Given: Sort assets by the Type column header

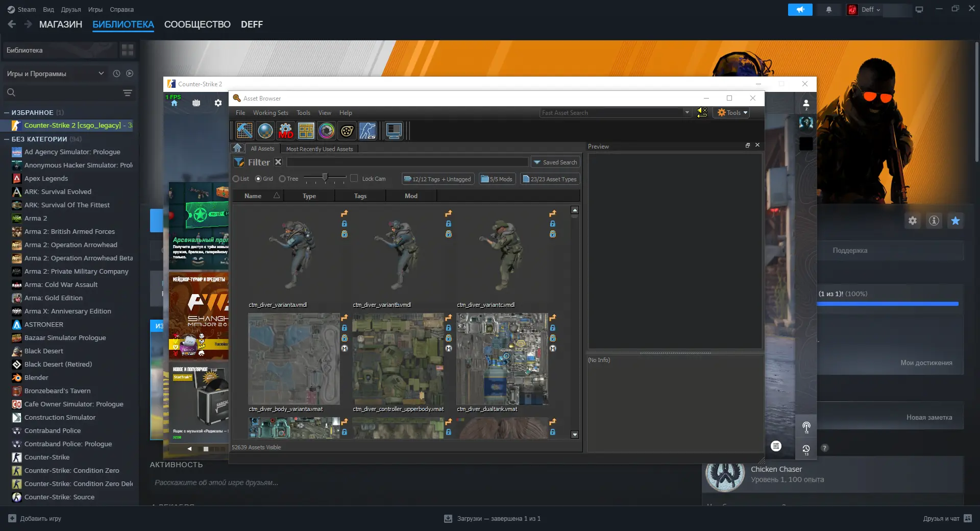Looking at the screenshot, I should click(x=309, y=196).
